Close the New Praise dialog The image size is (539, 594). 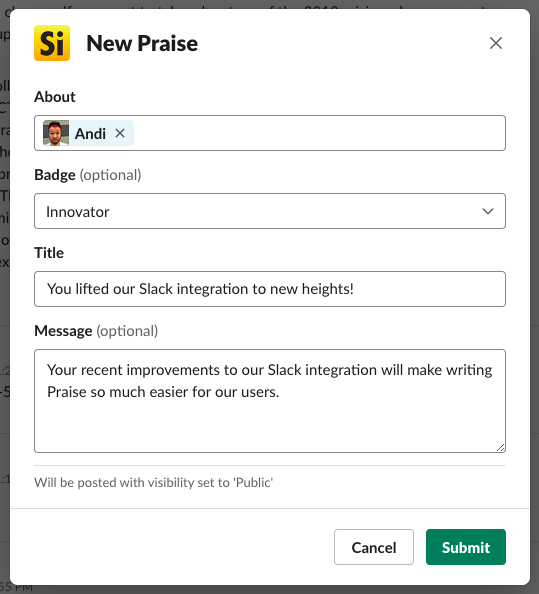click(x=496, y=43)
